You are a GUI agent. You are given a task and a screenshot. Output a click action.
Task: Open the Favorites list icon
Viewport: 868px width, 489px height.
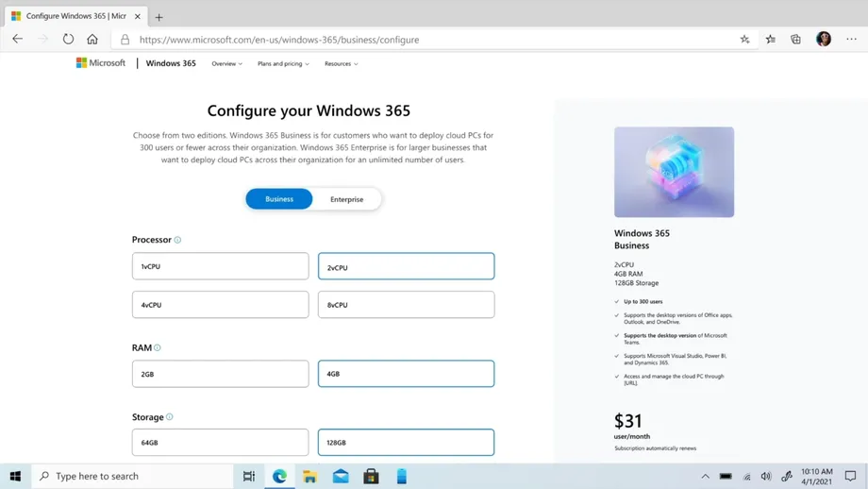(x=771, y=40)
